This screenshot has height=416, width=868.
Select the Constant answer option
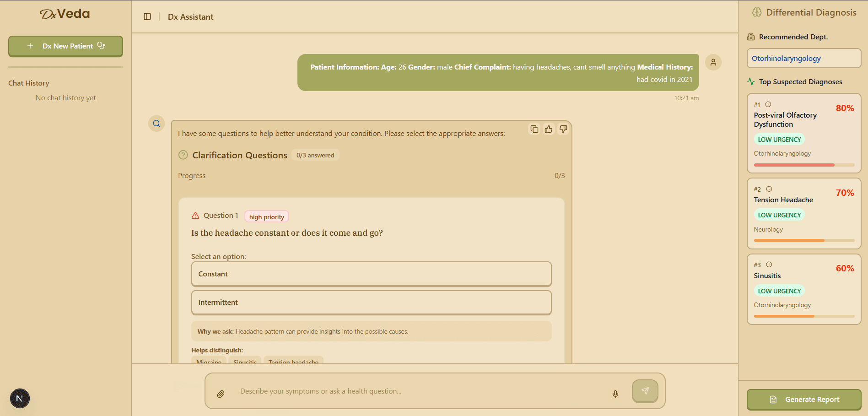371,274
